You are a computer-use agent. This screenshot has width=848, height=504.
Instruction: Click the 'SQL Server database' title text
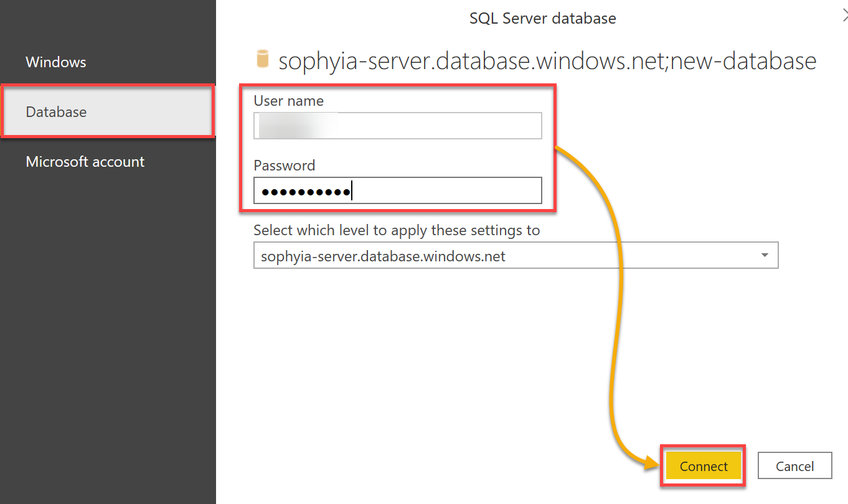pyautogui.click(x=543, y=19)
